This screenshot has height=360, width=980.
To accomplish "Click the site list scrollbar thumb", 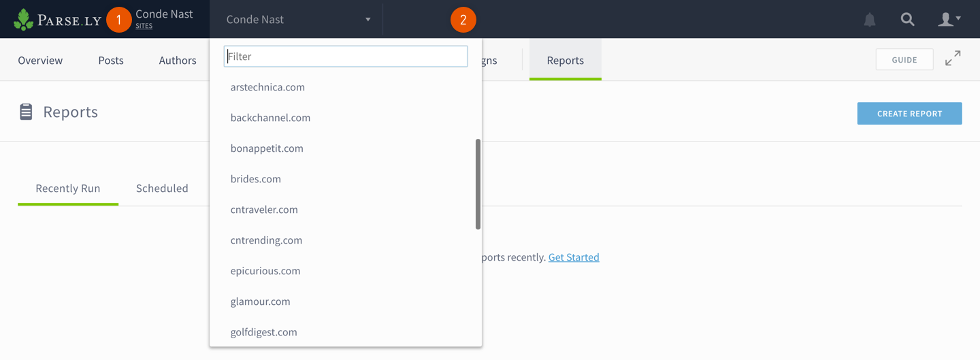I will pyautogui.click(x=478, y=184).
